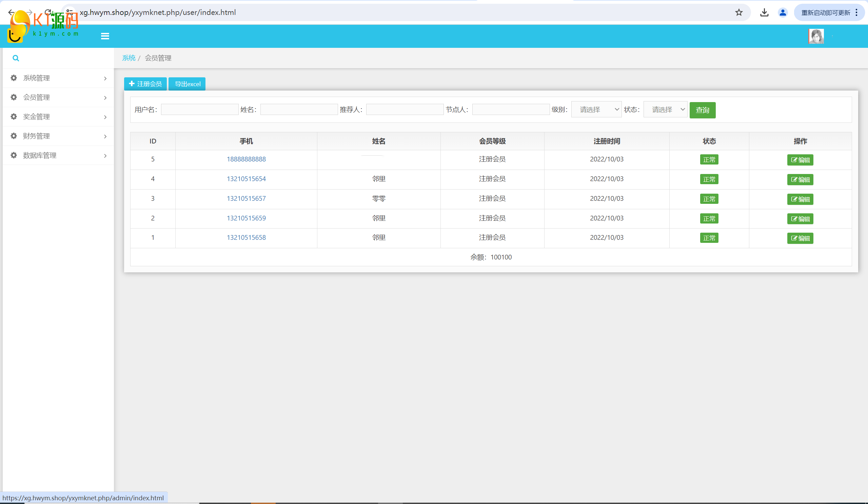Click the gear icon beside 奖金管理
Image resolution: width=868 pixels, height=504 pixels.
(14, 116)
